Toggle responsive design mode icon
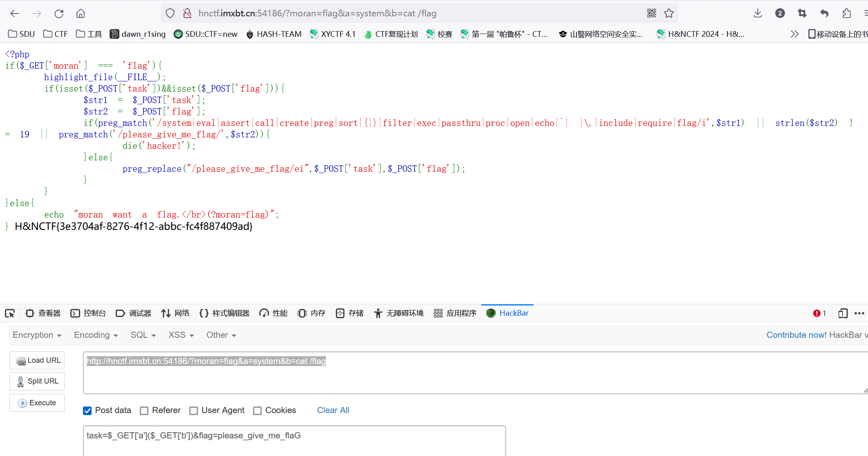Screen dimensions: 868x456 pyautogui.click(x=843, y=313)
